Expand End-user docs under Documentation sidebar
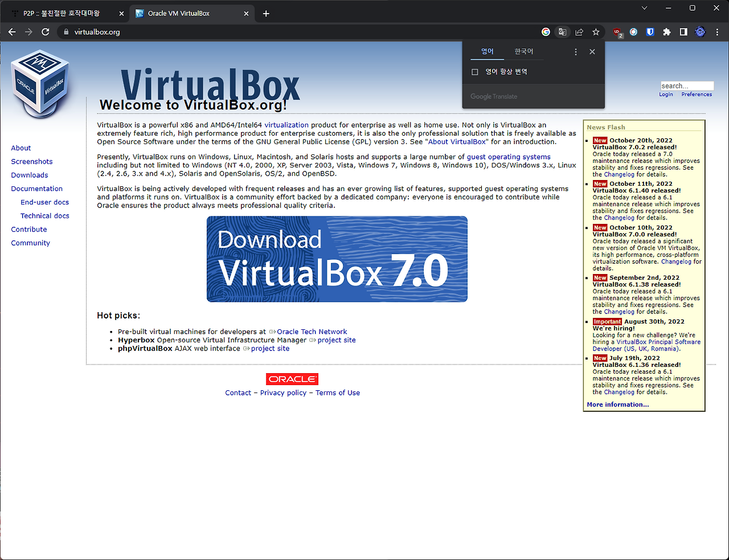 [x=44, y=202]
